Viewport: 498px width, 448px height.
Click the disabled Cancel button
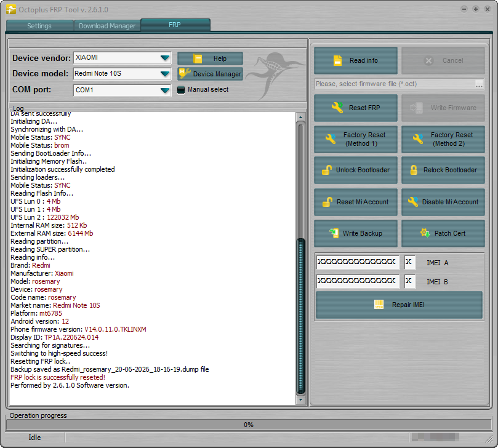pyautogui.click(x=443, y=60)
